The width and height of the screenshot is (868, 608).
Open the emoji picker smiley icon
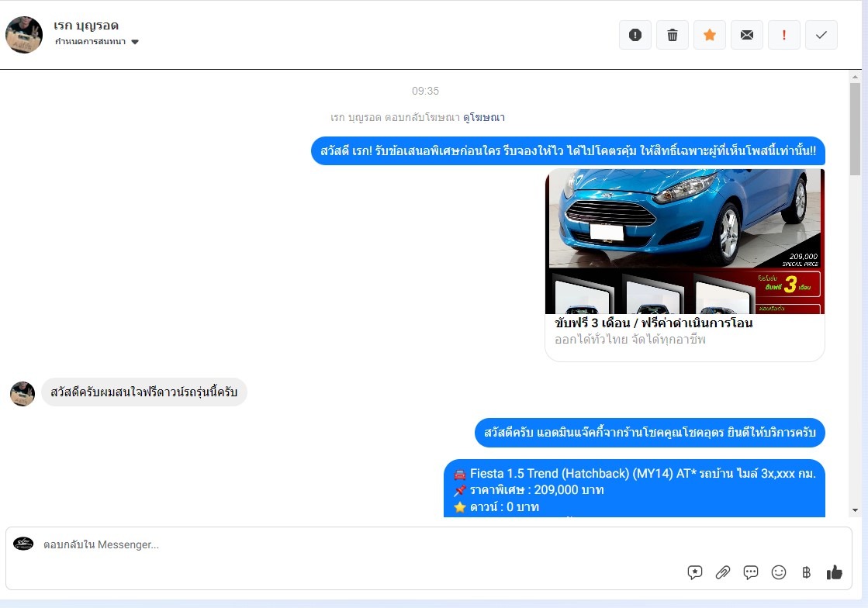point(778,572)
